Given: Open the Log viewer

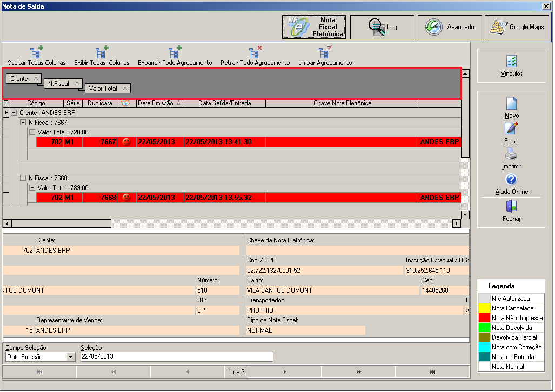Looking at the screenshot, I should (382, 27).
